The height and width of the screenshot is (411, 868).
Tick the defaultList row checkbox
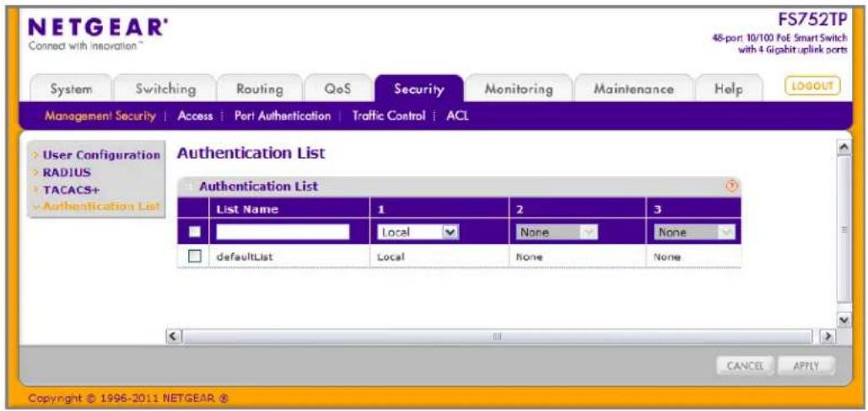tap(194, 256)
